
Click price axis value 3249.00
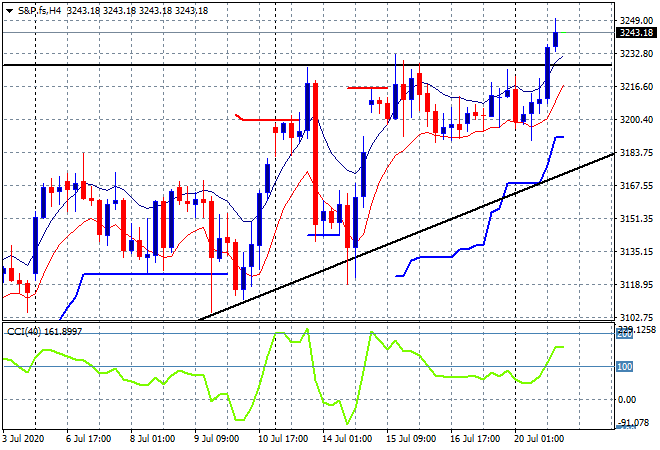[636, 20]
